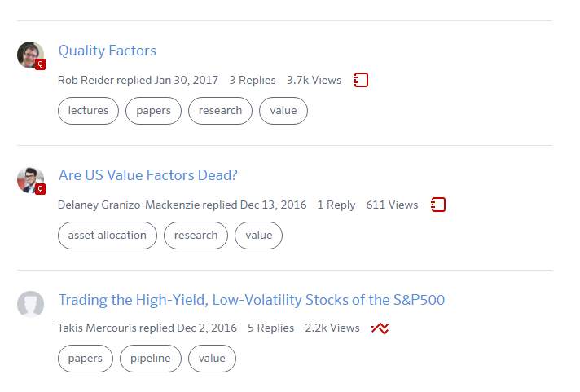Click backtest chart icon on High-Yield post
This screenshot has width=580, height=392.
coord(380,328)
